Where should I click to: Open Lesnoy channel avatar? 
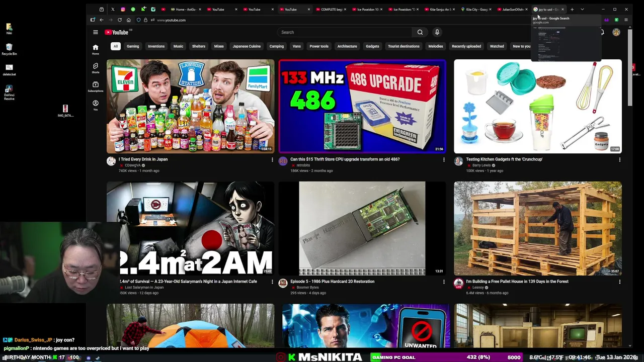tap(458, 283)
